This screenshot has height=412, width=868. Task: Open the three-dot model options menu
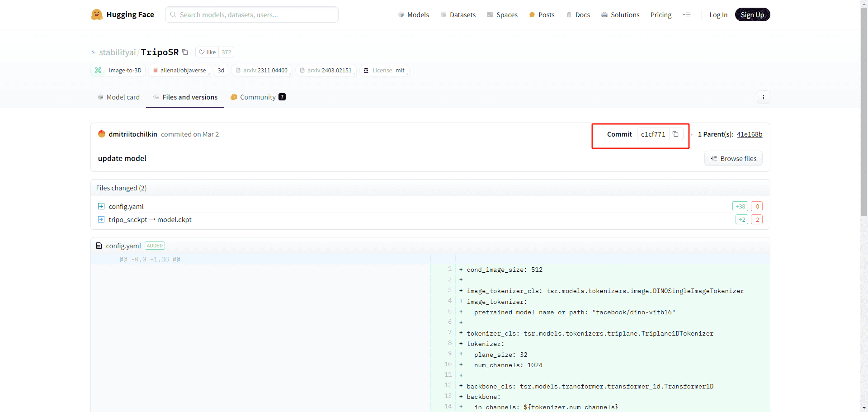[764, 97]
